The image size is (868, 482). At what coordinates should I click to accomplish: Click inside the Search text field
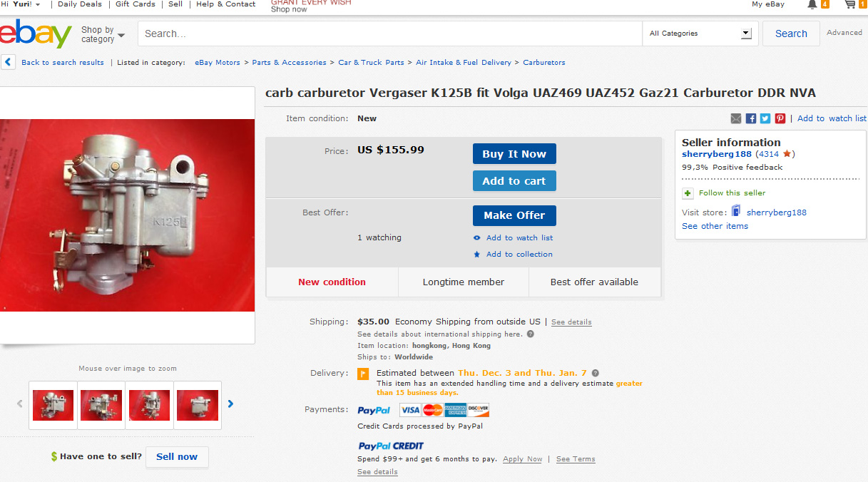[x=390, y=34]
